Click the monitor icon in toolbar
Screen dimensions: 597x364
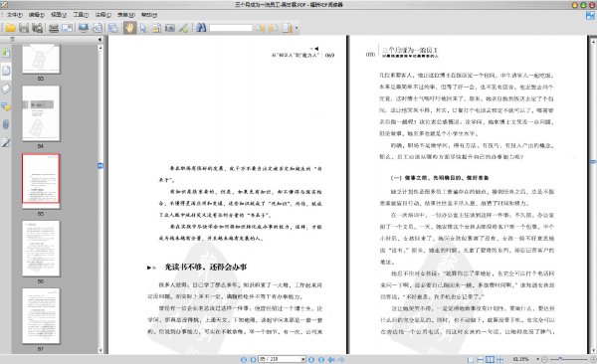coord(84,28)
